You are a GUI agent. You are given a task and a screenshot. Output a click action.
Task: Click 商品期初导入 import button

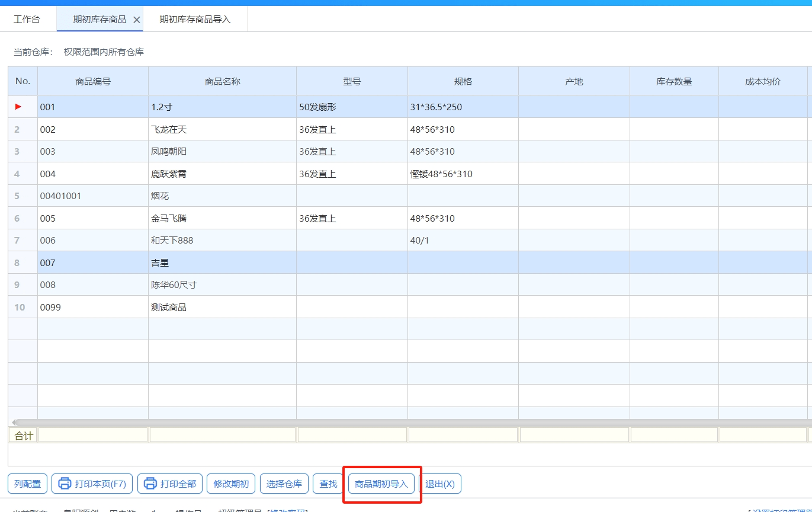point(381,484)
